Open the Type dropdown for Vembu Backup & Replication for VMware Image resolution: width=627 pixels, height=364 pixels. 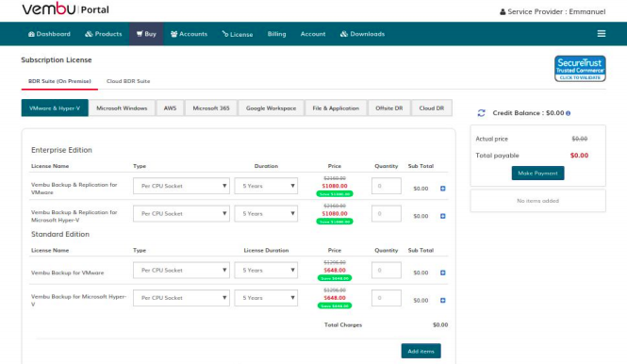pos(182,186)
